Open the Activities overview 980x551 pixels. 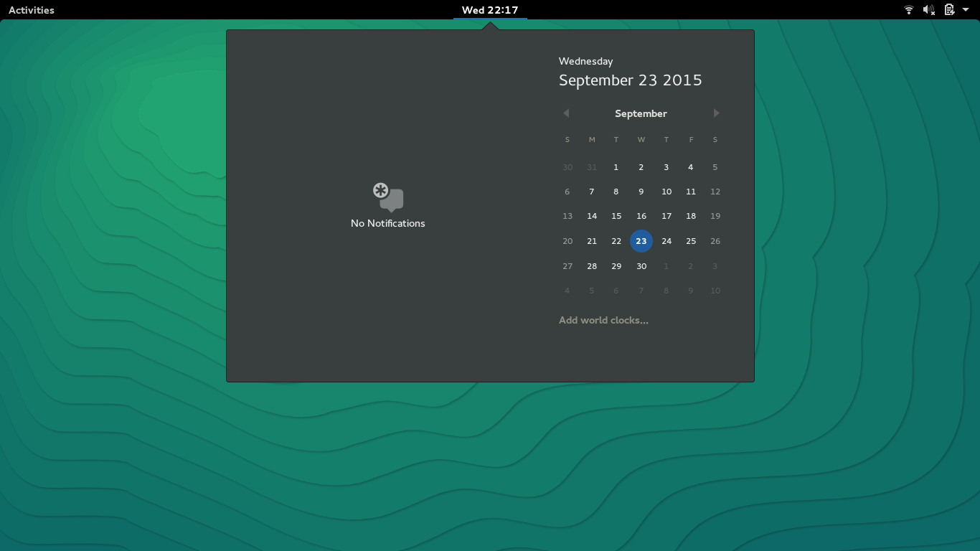pos(32,10)
